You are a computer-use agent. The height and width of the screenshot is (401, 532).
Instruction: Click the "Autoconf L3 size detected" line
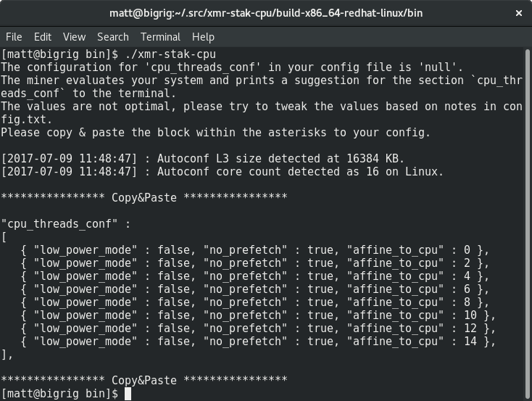[202, 159]
